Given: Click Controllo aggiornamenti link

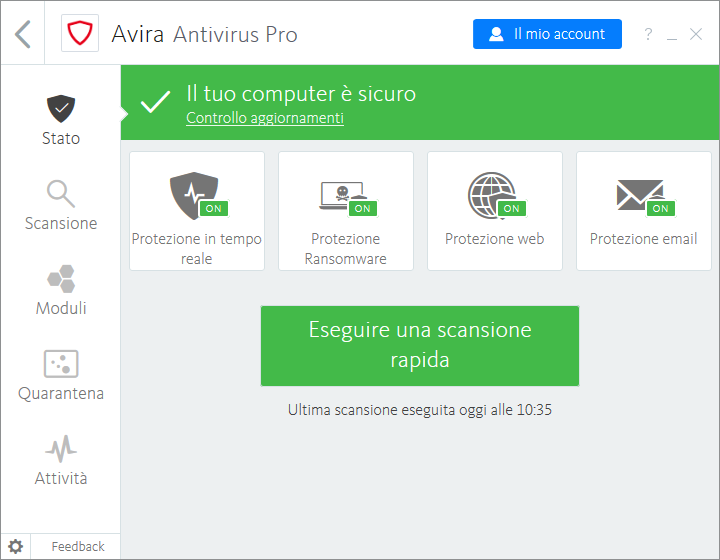Looking at the screenshot, I should pos(265,118).
